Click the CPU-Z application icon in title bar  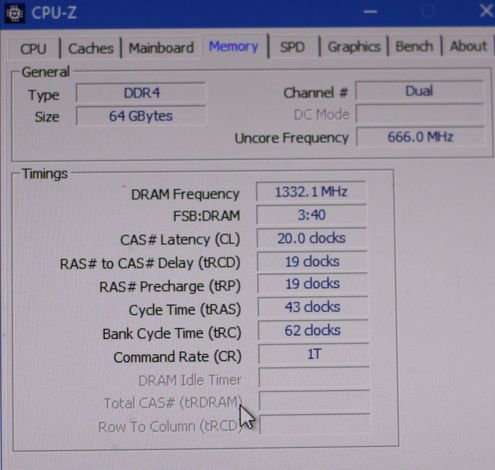click(x=14, y=14)
